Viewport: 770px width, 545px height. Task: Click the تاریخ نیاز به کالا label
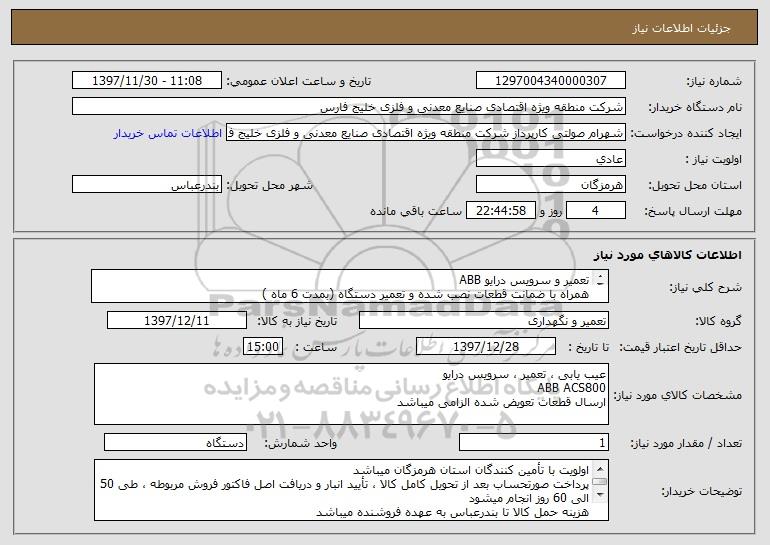tap(297, 322)
